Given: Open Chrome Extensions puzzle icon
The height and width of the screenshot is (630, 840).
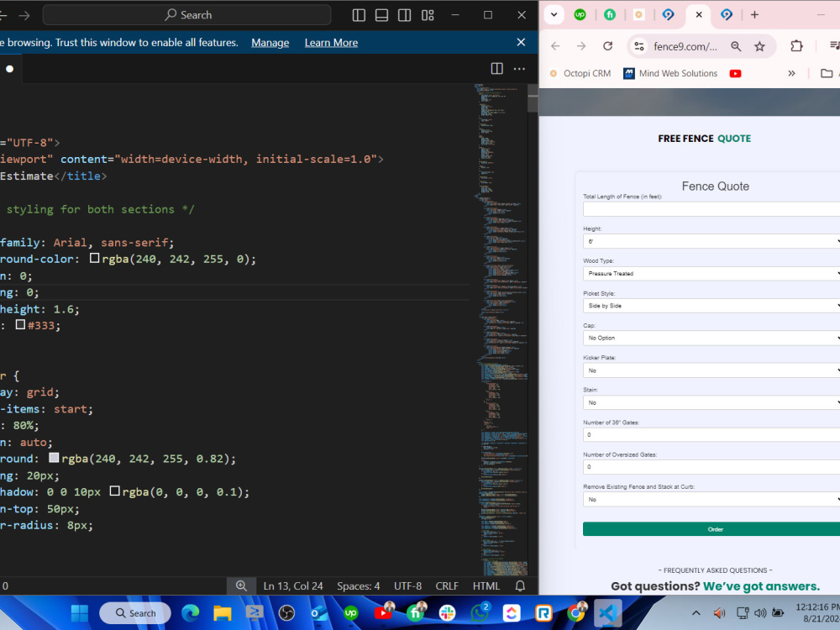Looking at the screenshot, I should [796, 46].
